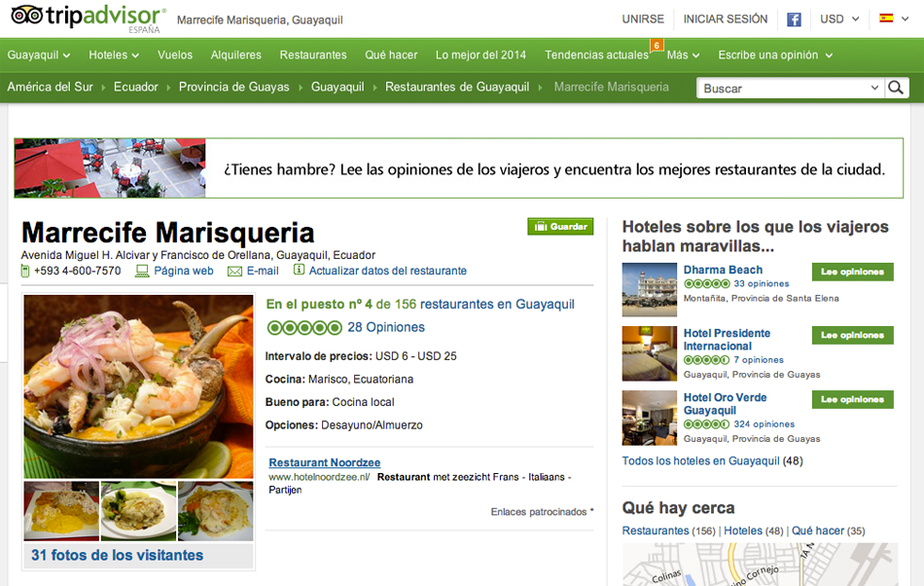The width and height of the screenshot is (924, 586).
Task: Click Actualizar datos del restaurante
Action: point(388,271)
